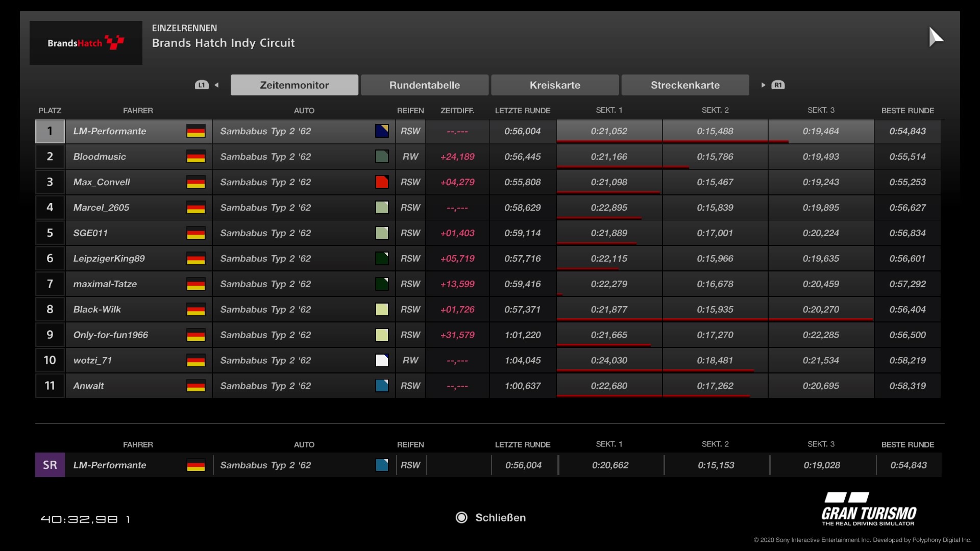This screenshot has width=980, height=551.
Task: Click the Schließen label
Action: point(500,518)
